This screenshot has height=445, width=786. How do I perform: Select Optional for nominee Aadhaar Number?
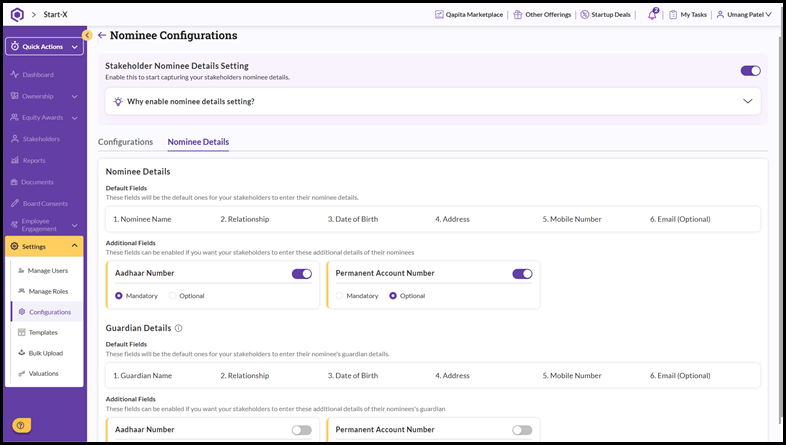tap(172, 296)
